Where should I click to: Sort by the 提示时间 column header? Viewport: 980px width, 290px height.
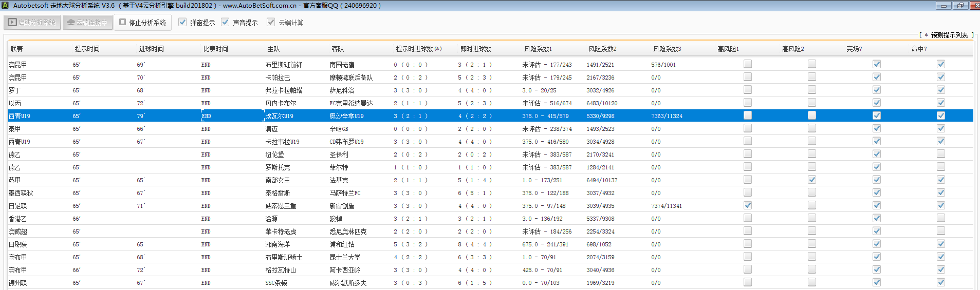pyautogui.click(x=87, y=49)
